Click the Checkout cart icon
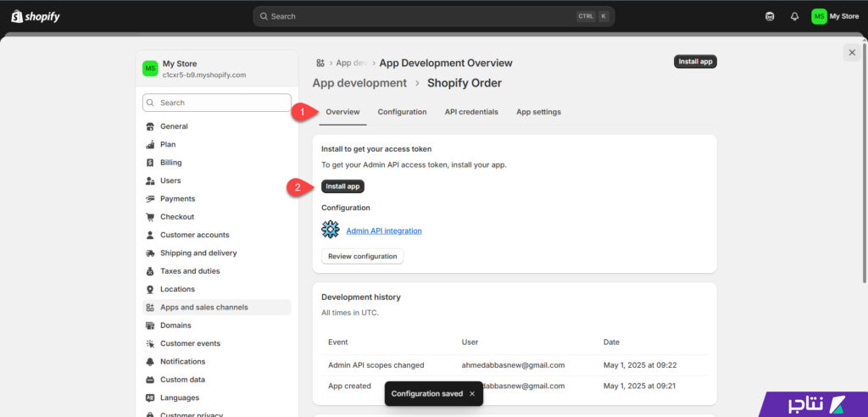 coord(150,217)
